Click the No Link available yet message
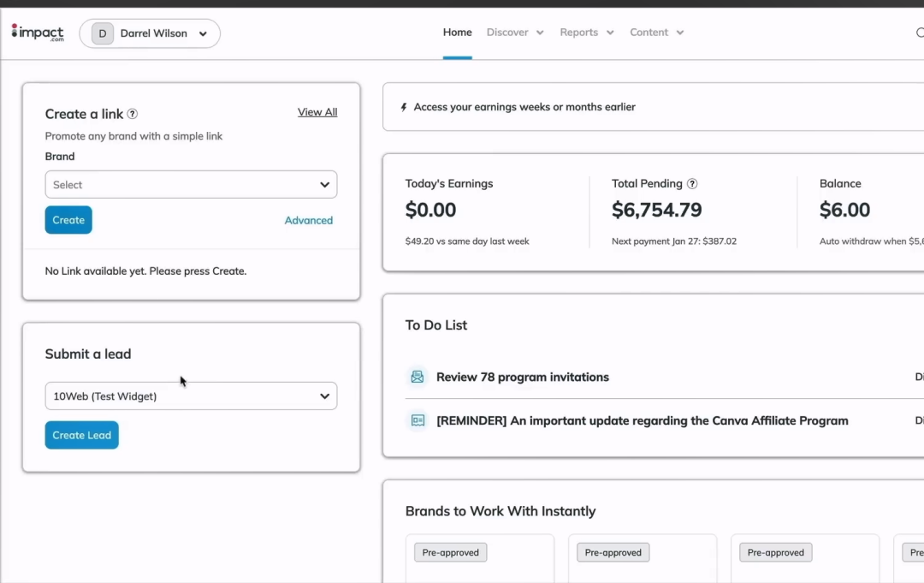The width and height of the screenshot is (924, 583). [x=146, y=271]
